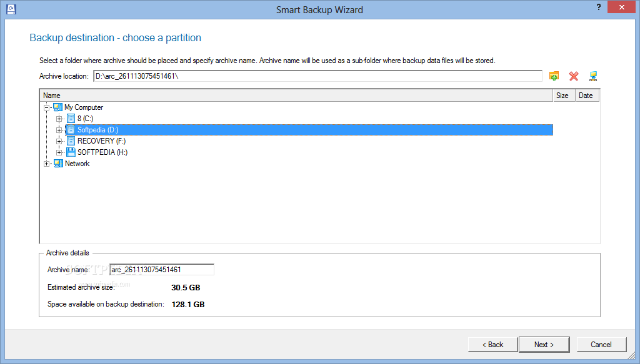
Task: Expand the RECOVERY (F:) drive node
Action: point(59,142)
